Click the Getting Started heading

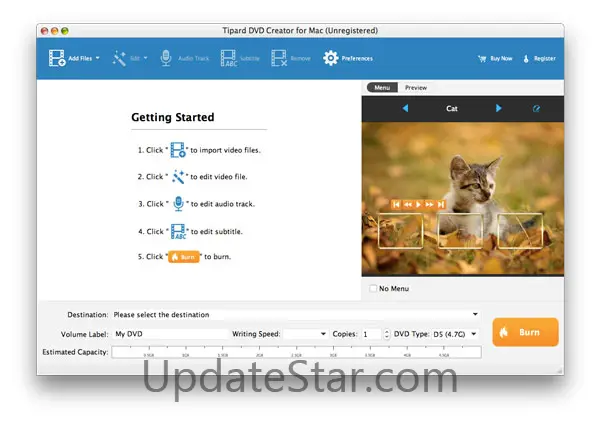[x=173, y=117]
